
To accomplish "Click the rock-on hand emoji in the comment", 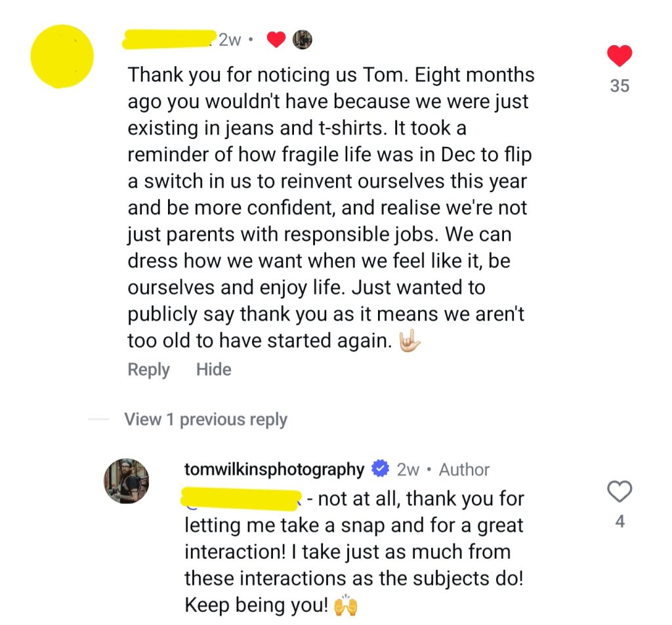I will [409, 342].
